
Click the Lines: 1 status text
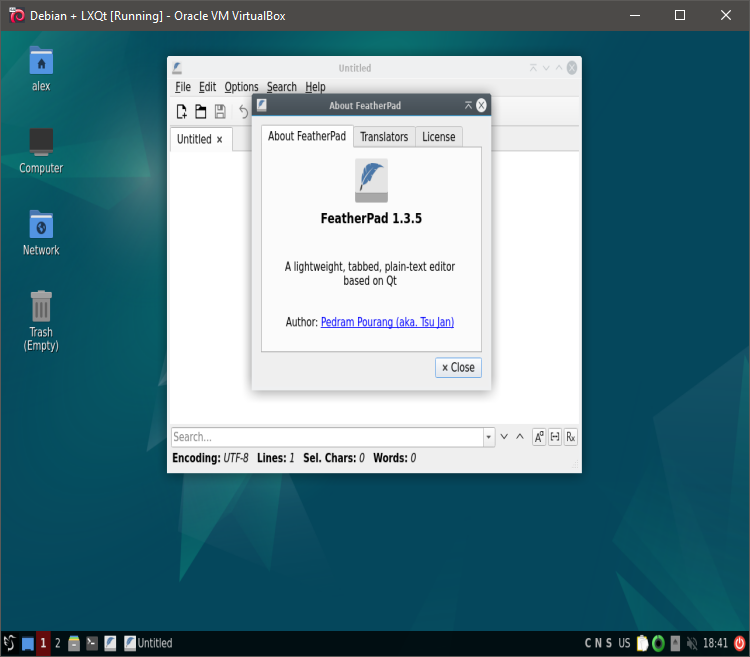[x=276, y=458]
